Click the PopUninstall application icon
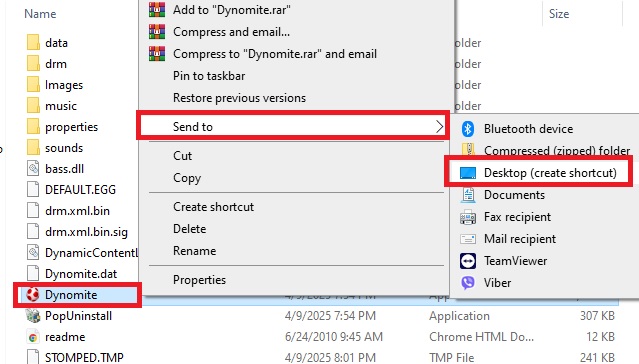The image size is (639, 364). point(33,315)
